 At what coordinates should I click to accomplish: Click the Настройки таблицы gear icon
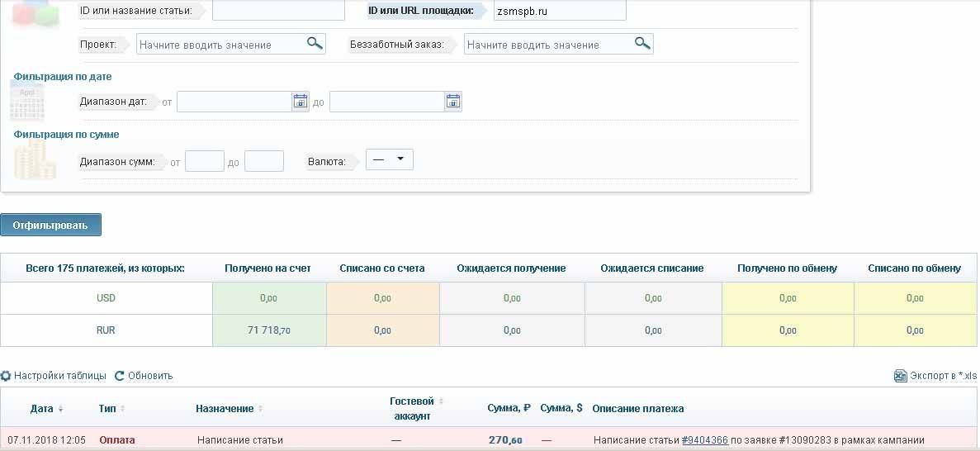[6, 376]
